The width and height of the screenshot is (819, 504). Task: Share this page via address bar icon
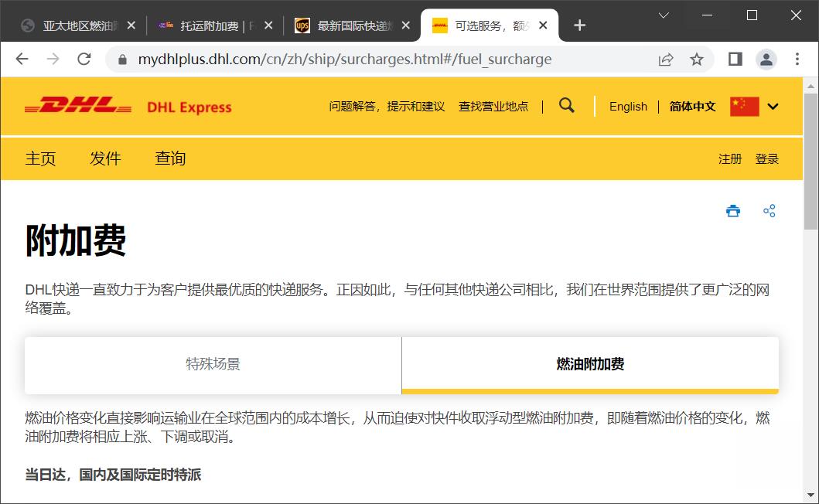coord(665,60)
